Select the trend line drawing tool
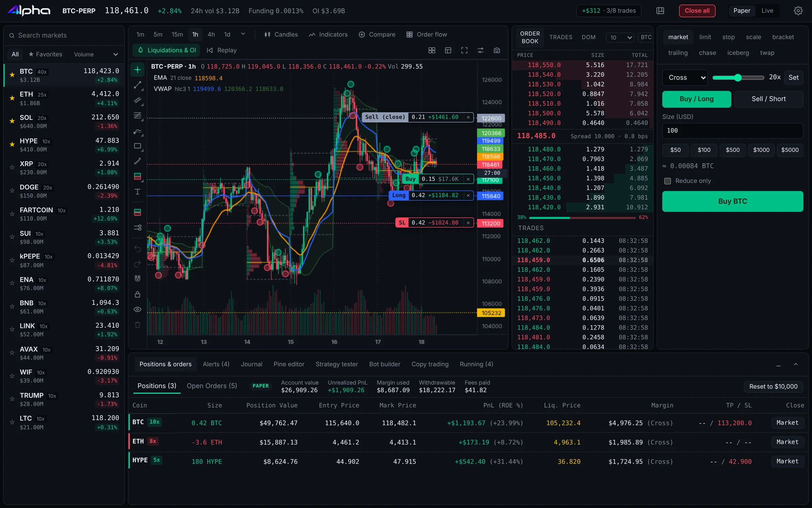The width and height of the screenshot is (812, 508). click(137, 85)
